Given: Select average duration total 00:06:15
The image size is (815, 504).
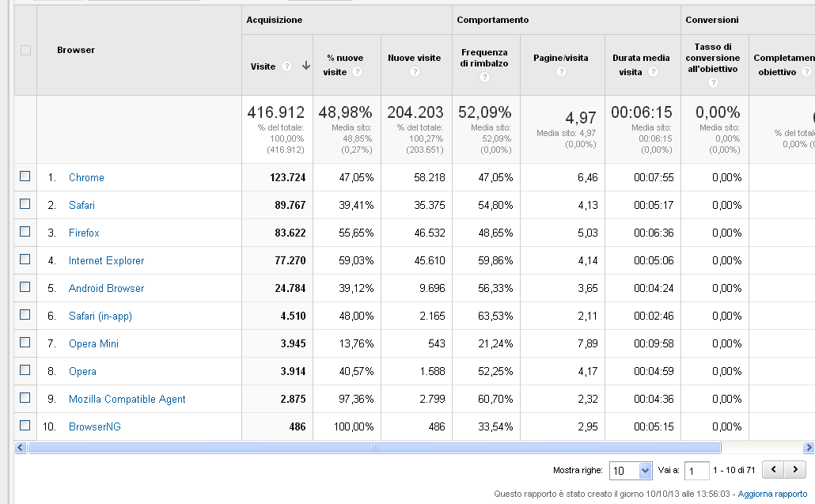Looking at the screenshot, I should click(642, 112).
